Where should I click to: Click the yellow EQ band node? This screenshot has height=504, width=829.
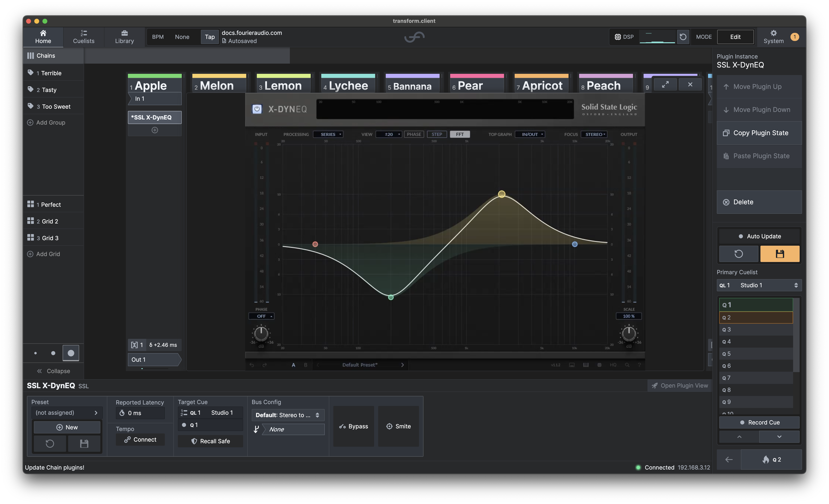[x=501, y=194]
